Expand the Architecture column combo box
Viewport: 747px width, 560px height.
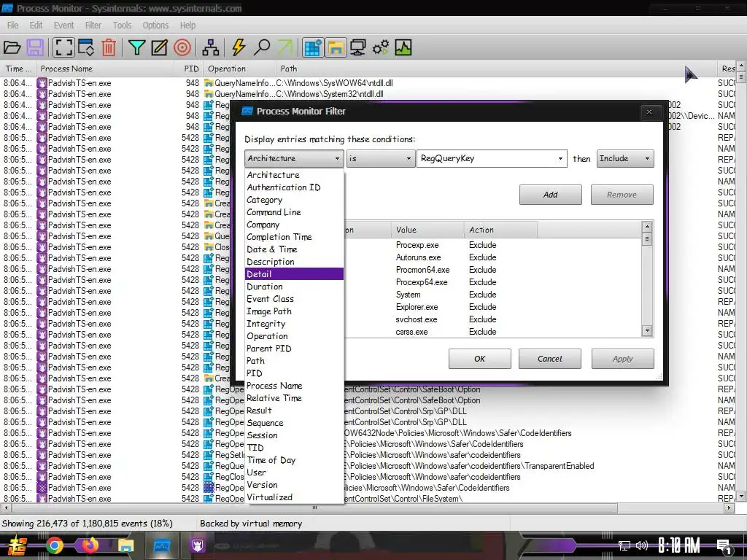[x=294, y=158]
